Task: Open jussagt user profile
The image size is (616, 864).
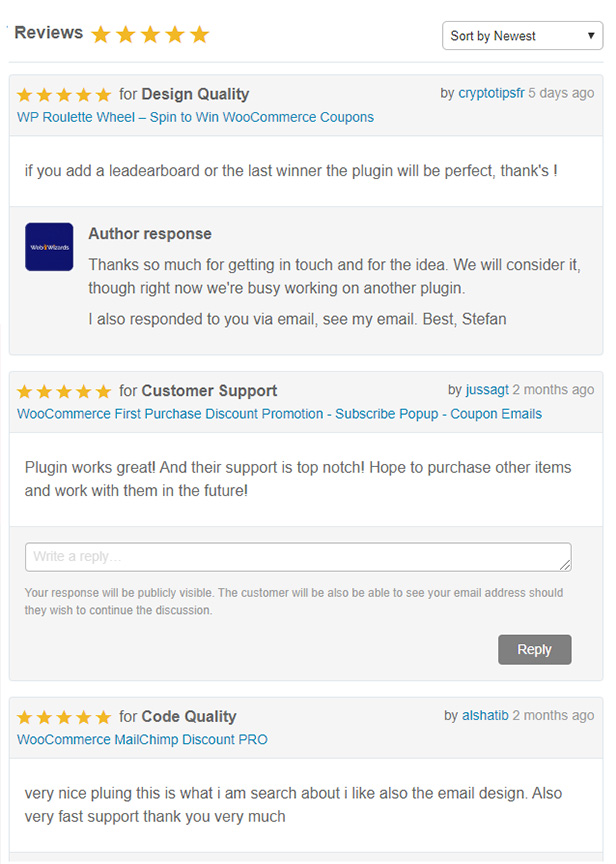Action: click(487, 389)
